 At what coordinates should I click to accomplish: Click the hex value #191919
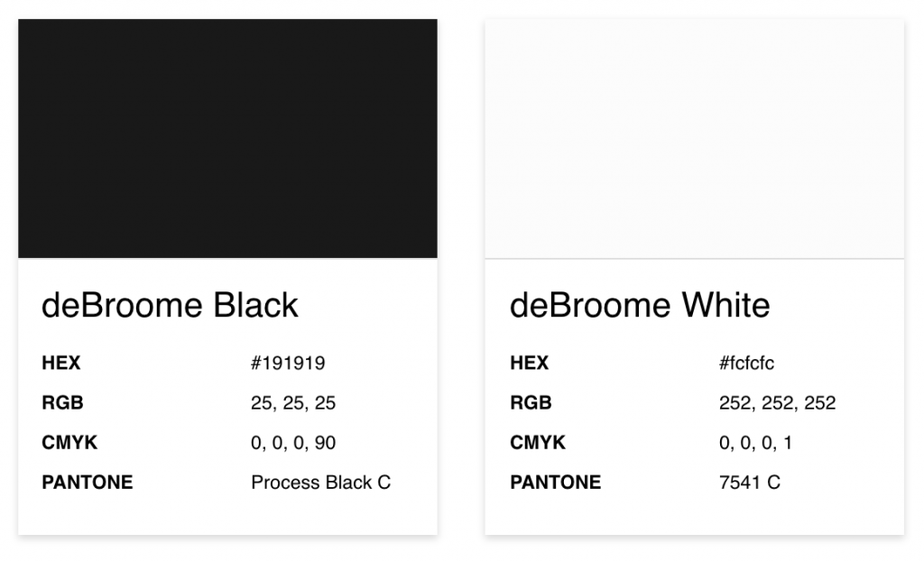pyautogui.click(x=288, y=363)
